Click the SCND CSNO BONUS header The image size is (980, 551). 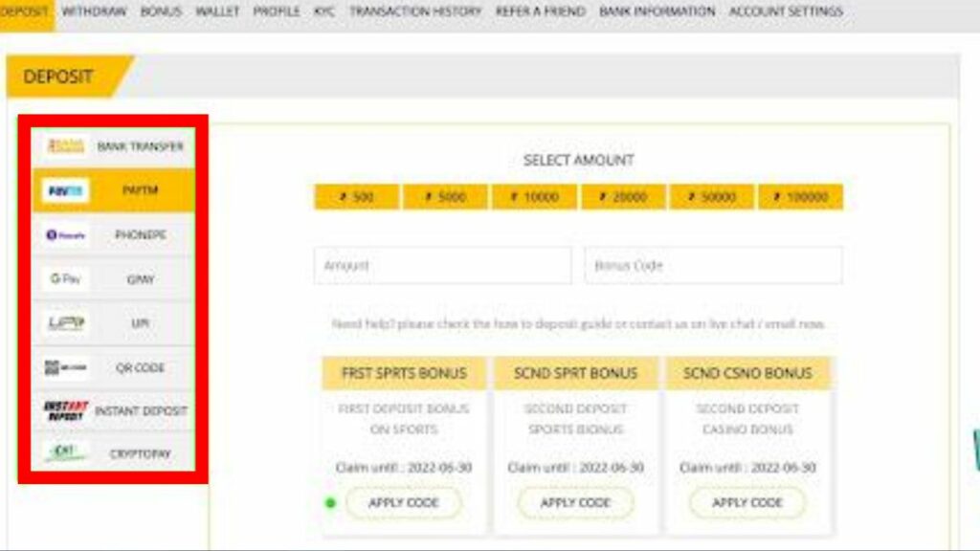(x=747, y=373)
